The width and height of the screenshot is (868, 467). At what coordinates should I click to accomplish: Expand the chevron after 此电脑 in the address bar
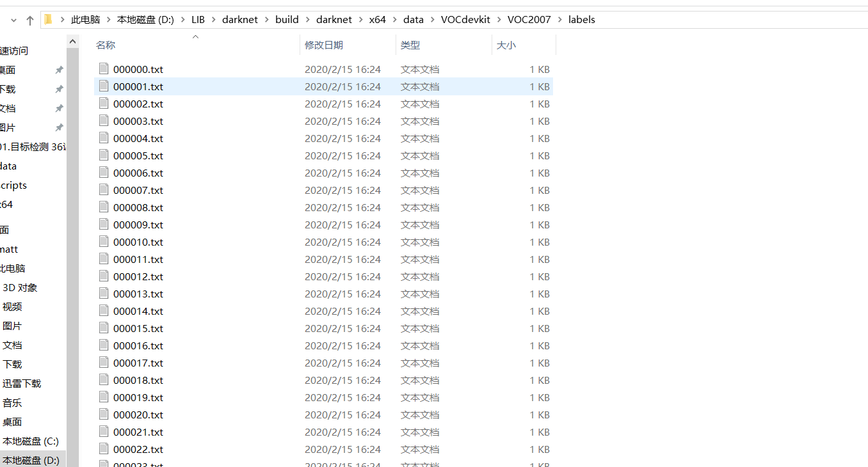point(108,20)
